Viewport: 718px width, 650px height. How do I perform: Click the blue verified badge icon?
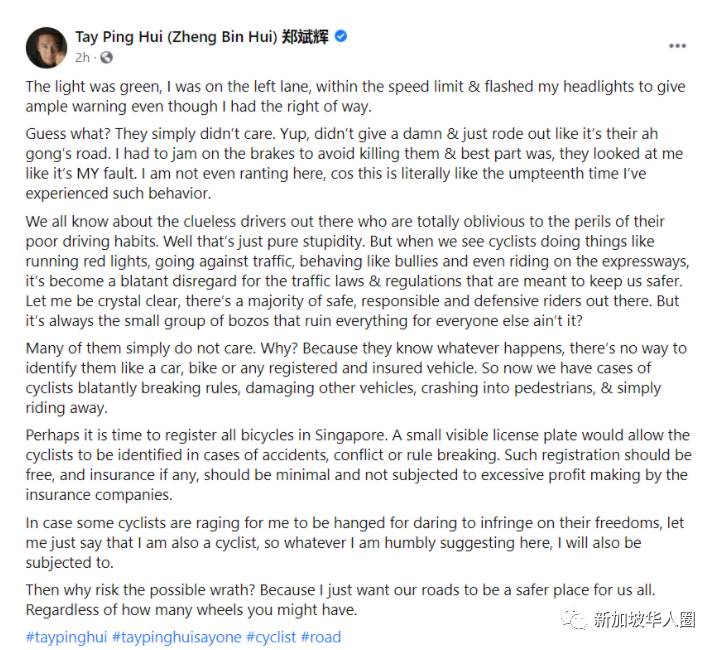click(x=341, y=37)
